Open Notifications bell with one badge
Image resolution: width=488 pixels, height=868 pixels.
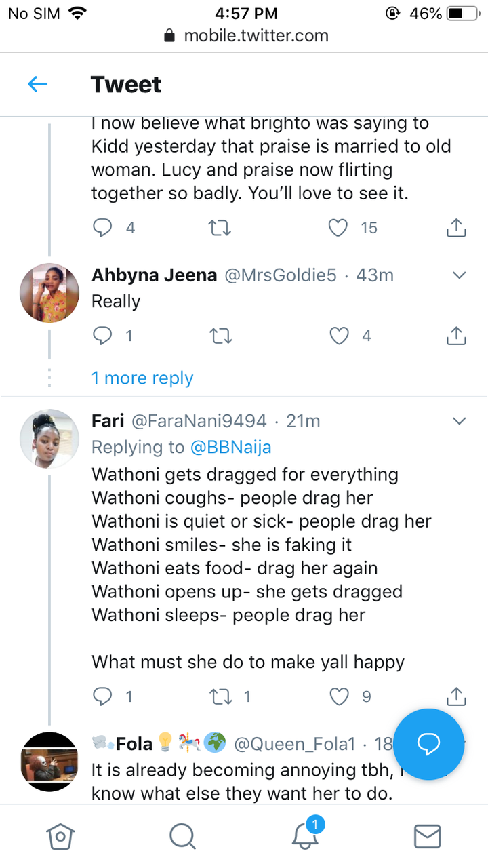306,836
